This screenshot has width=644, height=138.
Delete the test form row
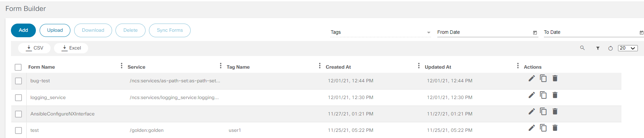[x=555, y=128]
